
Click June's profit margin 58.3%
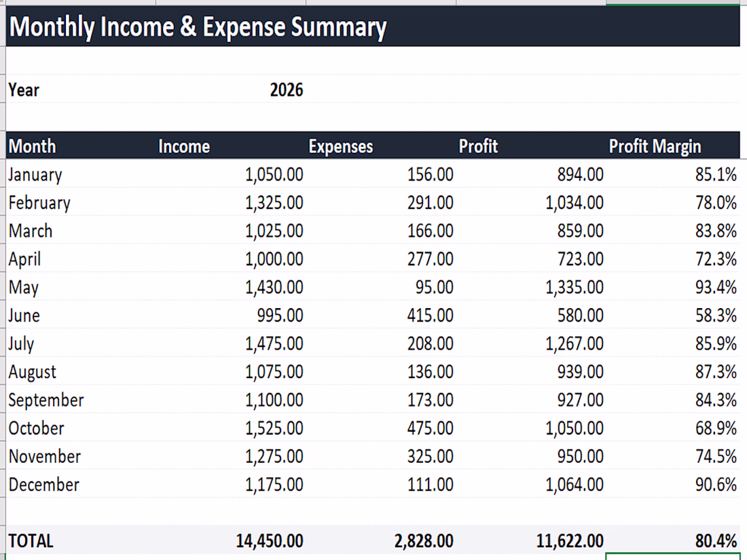click(x=716, y=315)
